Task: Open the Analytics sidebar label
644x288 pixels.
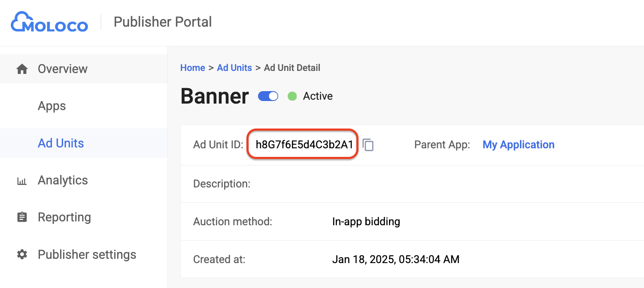Action: (63, 181)
